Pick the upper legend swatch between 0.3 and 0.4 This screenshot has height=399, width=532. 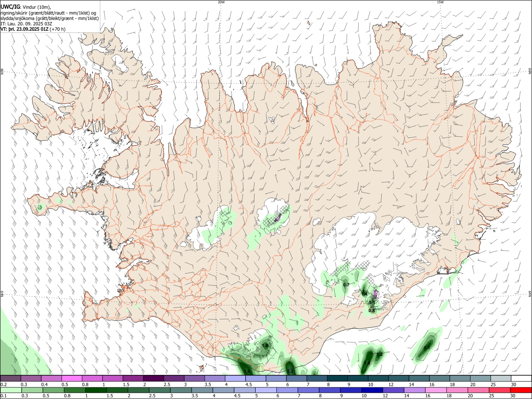click(31, 378)
